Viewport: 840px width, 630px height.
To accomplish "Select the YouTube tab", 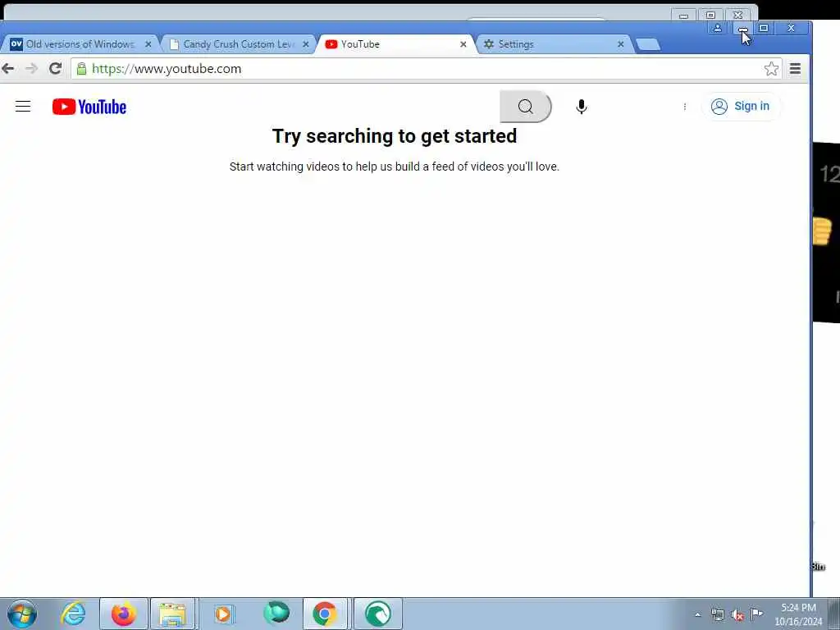I will (x=395, y=44).
